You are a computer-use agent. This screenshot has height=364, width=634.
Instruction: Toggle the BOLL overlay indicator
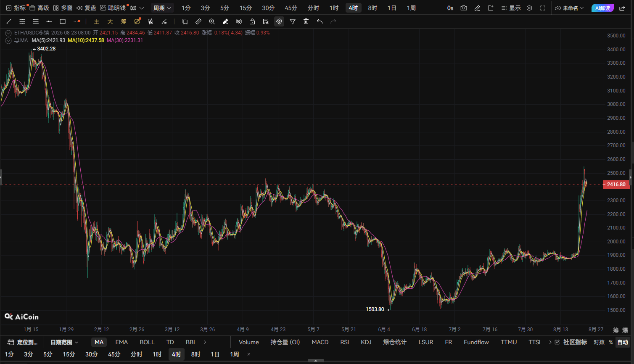tap(147, 342)
